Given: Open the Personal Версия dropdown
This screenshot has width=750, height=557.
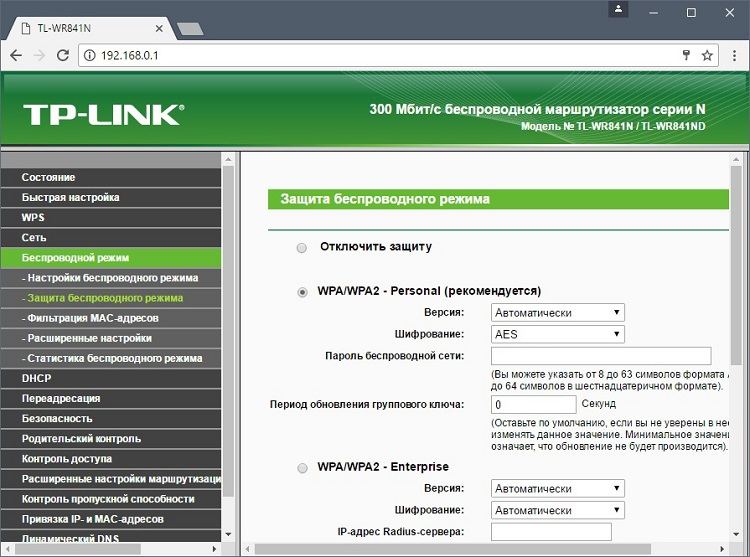Looking at the screenshot, I should [558, 312].
